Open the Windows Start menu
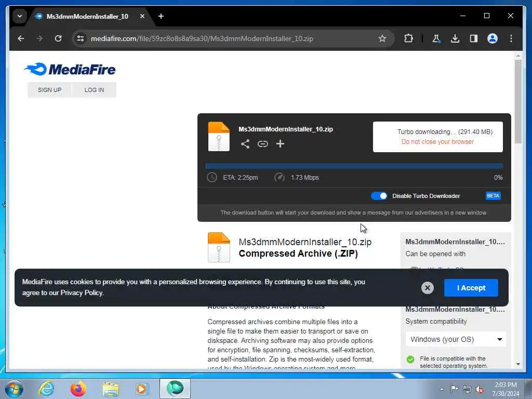This screenshot has width=532, height=399. [14, 389]
